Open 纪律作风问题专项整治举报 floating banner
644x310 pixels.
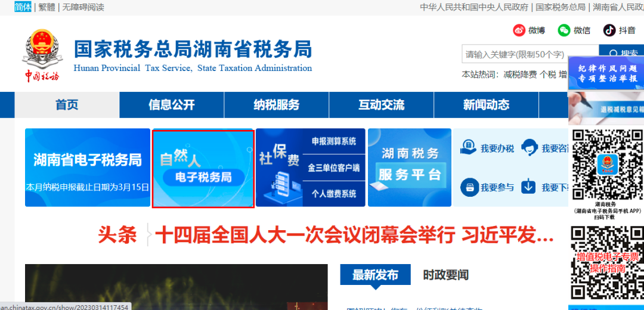[x=606, y=73]
